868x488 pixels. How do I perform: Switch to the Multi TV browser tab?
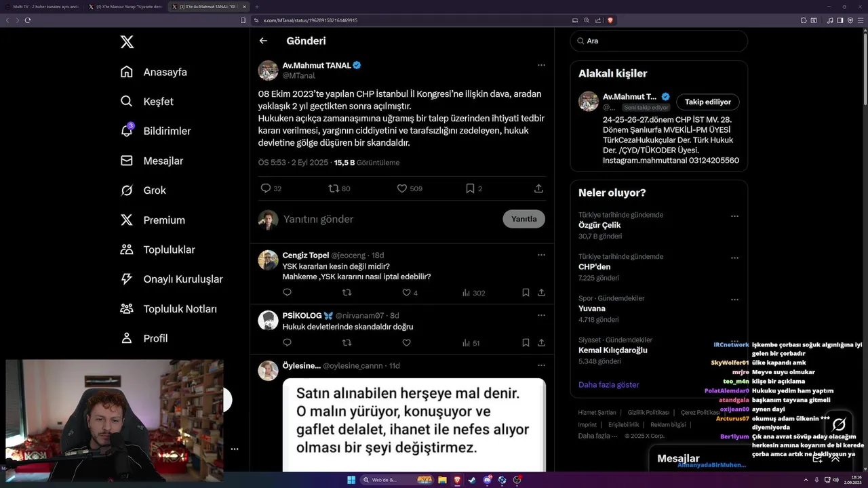42,6
